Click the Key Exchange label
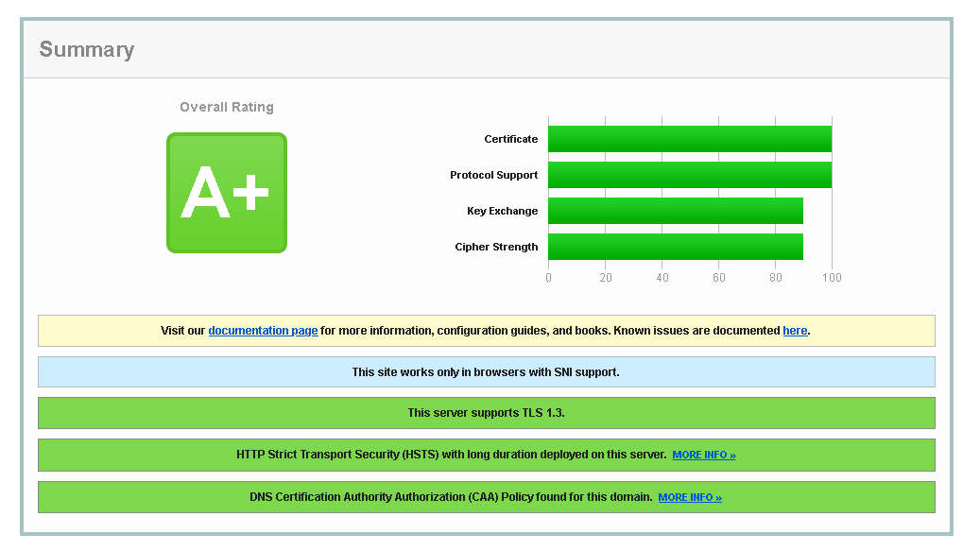 click(503, 211)
